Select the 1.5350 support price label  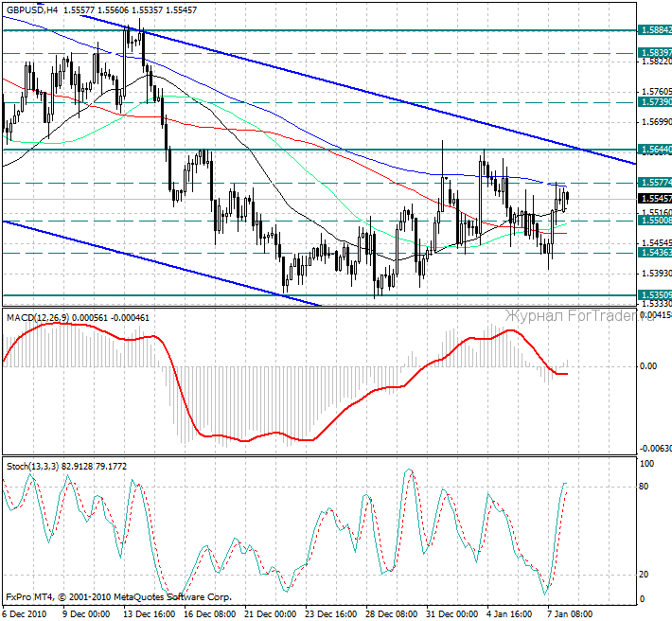click(x=655, y=294)
